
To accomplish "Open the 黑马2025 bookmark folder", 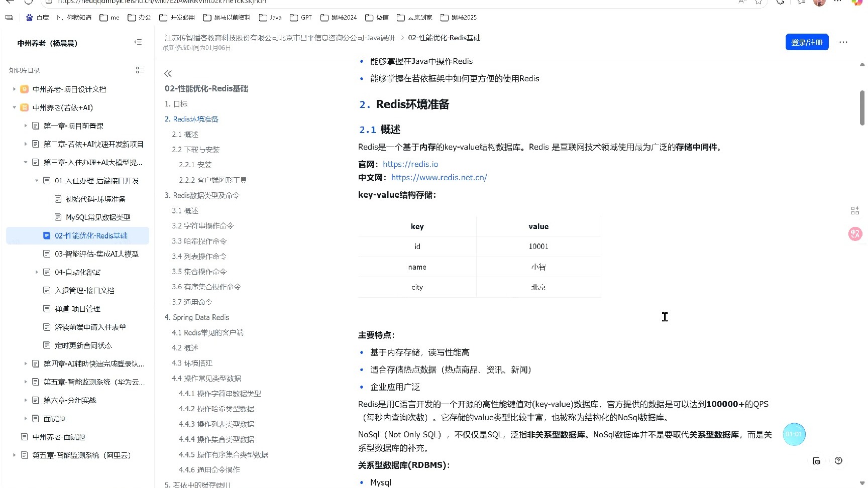I will [458, 18].
